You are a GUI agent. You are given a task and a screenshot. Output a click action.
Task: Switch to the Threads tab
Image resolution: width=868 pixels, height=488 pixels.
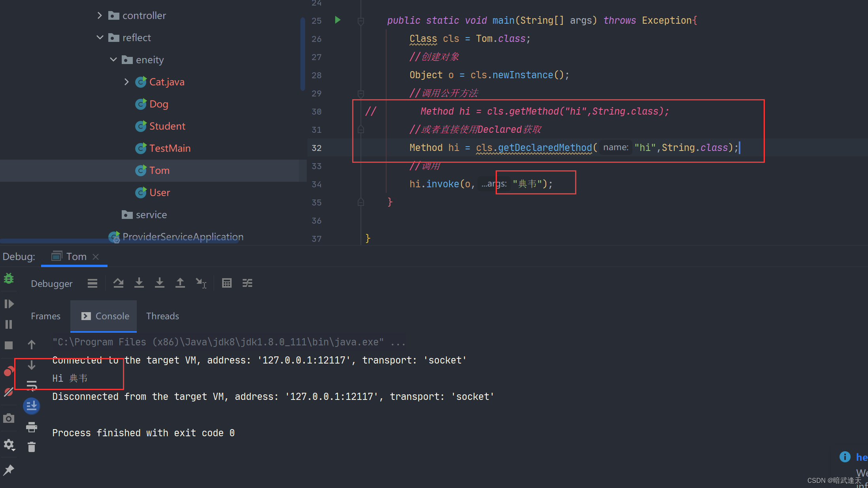(162, 316)
